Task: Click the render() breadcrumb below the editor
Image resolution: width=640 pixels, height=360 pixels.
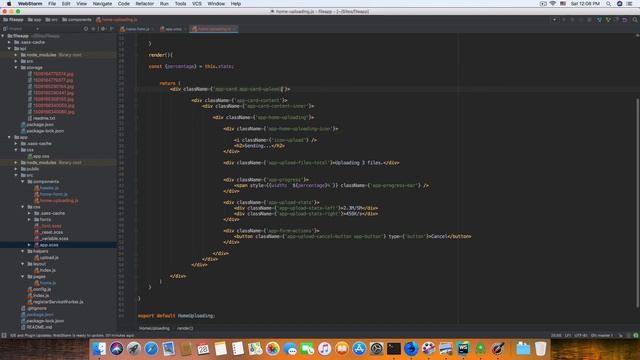Action: point(185,328)
